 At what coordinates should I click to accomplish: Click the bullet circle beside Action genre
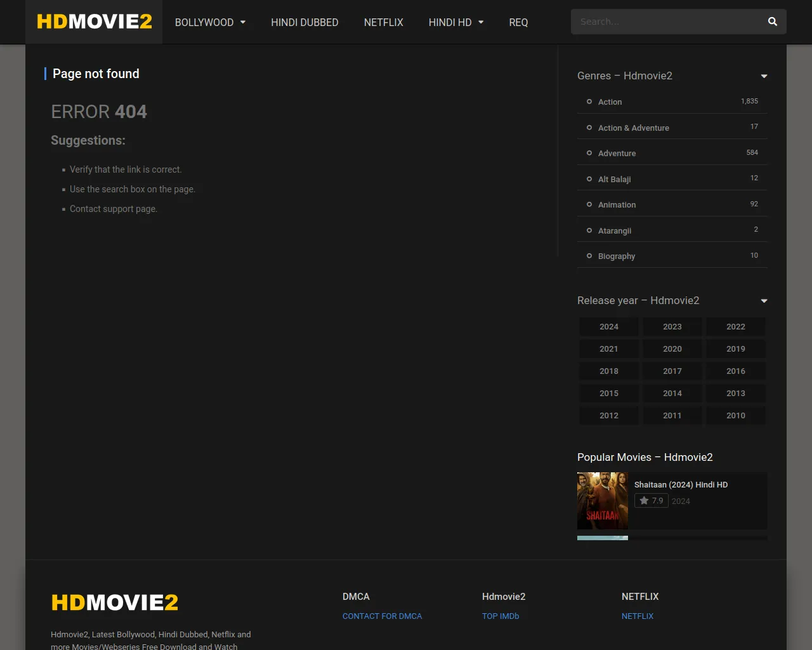[589, 102]
